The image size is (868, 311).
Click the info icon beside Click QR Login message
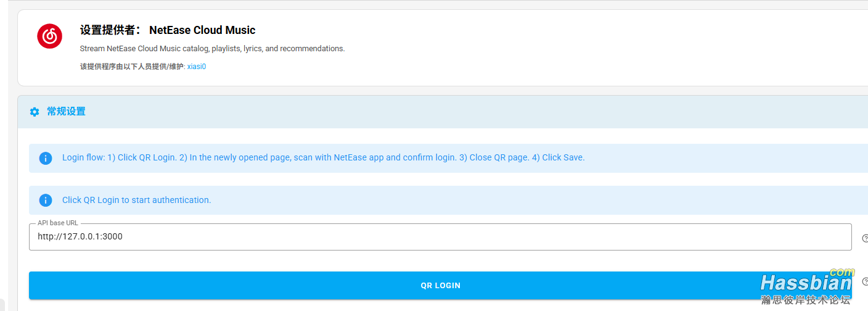click(x=46, y=200)
